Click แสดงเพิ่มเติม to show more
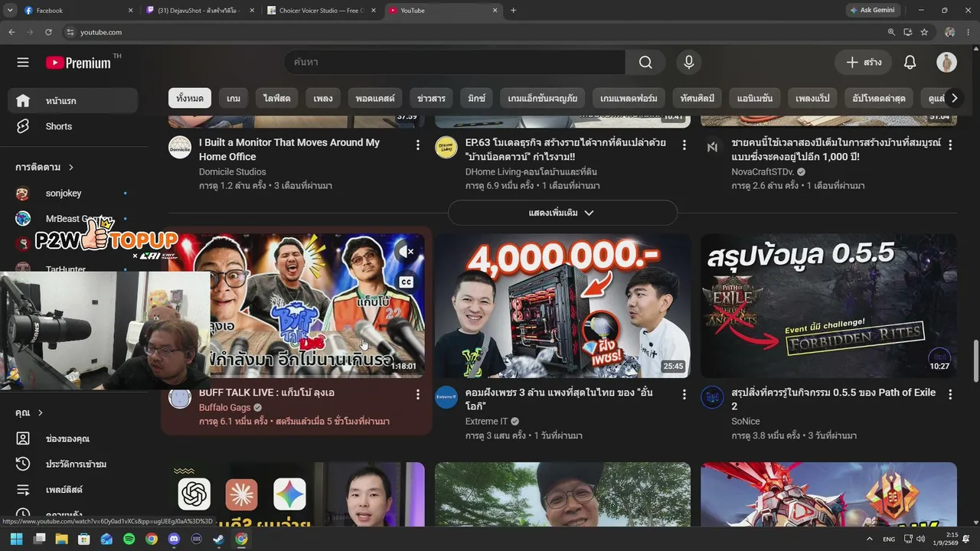The width and height of the screenshot is (980, 551). 562,213
